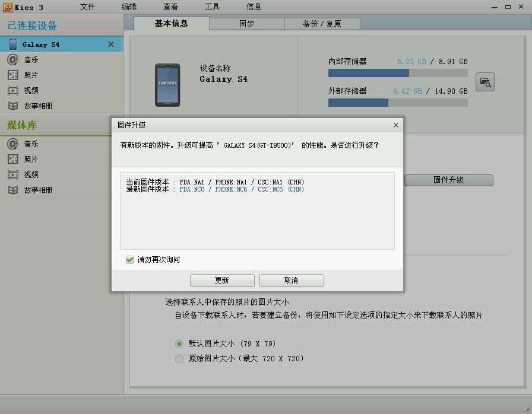Screen dimensions: 532x414
Task: Click 5.23 GB internal storage value
Action: point(411,61)
